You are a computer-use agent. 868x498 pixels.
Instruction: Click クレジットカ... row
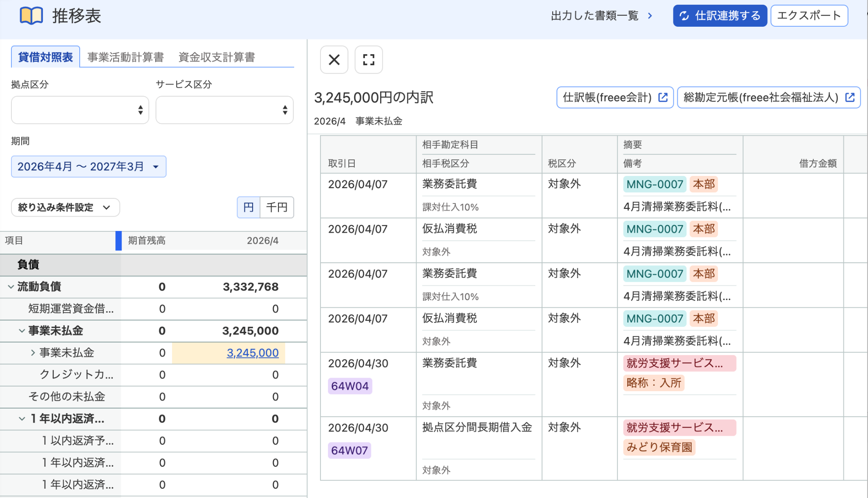pos(153,375)
